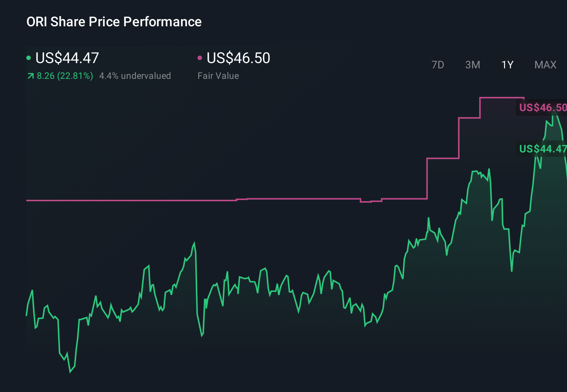
Task: Toggle the share price series visibility
Action: point(29,57)
